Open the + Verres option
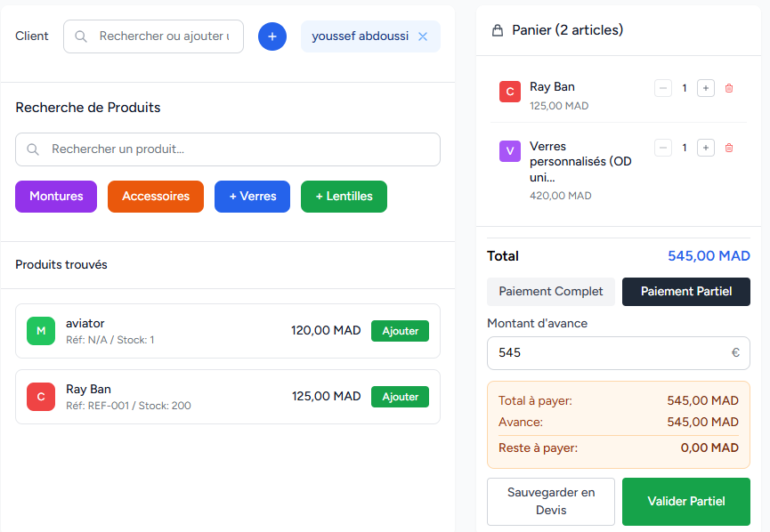Image resolution: width=770 pixels, height=532 pixels. pos(252,197)
